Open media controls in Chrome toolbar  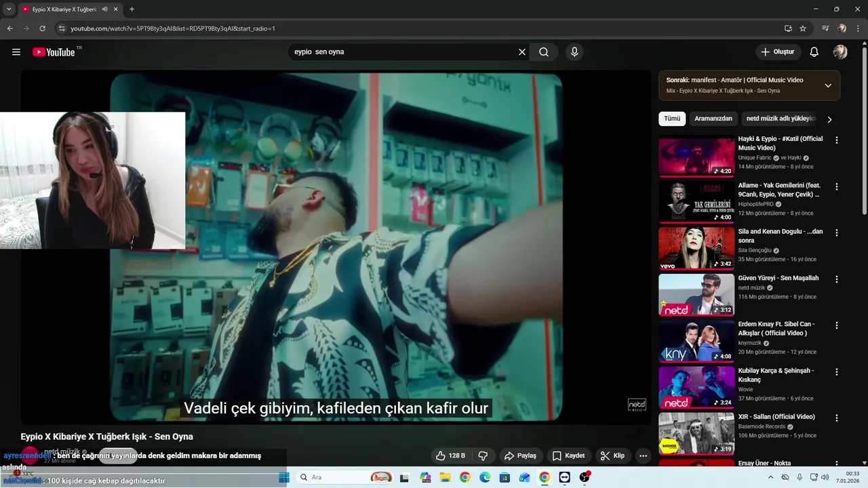[825, 28]
